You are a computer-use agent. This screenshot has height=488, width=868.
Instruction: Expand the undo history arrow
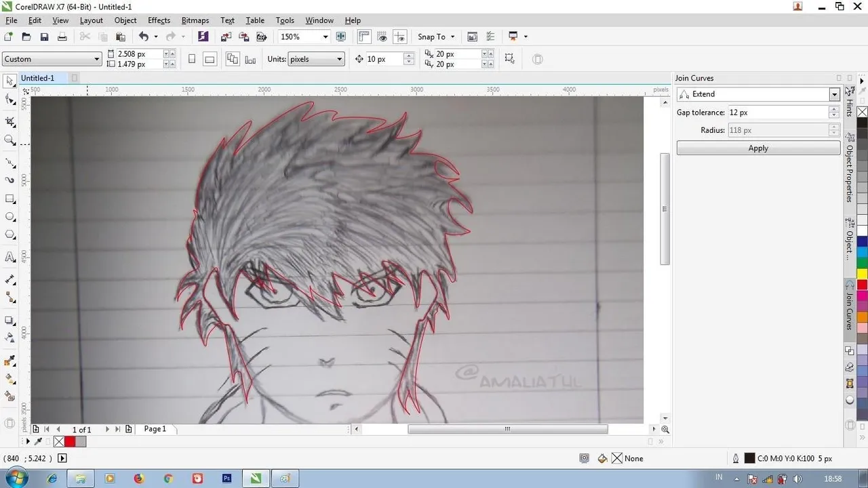(156, 37)
